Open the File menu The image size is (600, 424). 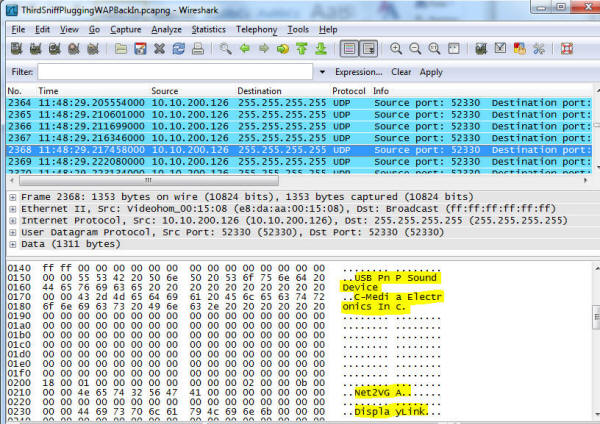[x=18, y=29]
